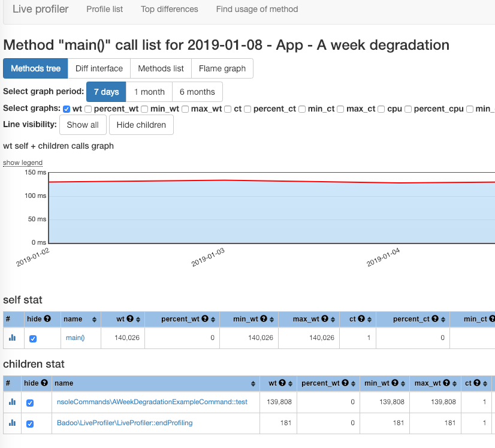The height and width of the screenshot is (448, 495).
Task: Enable the percent_wt graph checkbox
Action: click(x=88, y=109)
